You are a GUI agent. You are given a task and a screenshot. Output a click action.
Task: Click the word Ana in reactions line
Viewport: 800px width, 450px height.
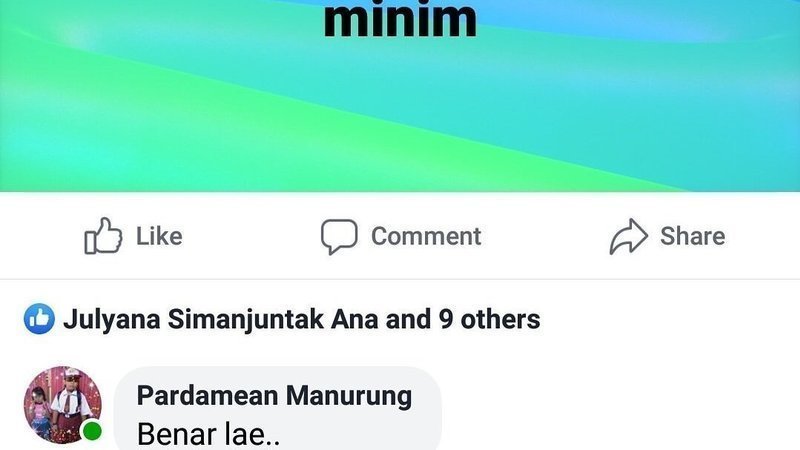[355, 319]
